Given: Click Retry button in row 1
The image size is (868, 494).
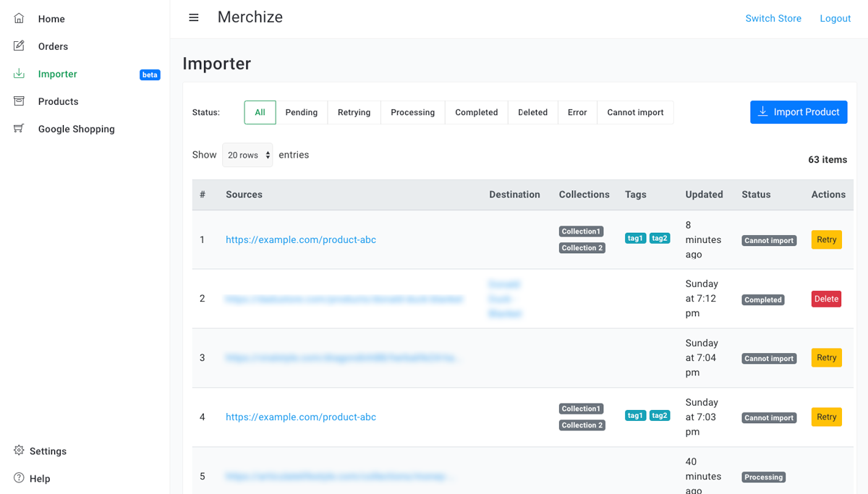Looking at the screenshot, I should coord(827,239).
